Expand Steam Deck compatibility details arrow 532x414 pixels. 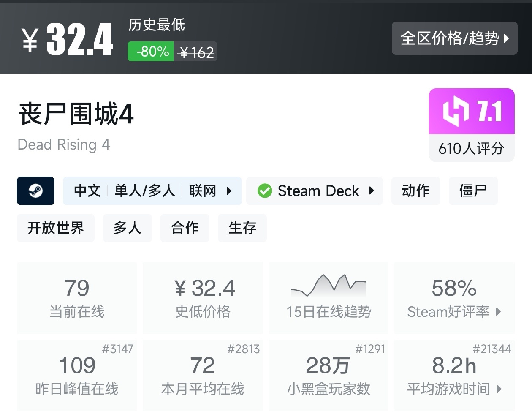pos(372,191)
